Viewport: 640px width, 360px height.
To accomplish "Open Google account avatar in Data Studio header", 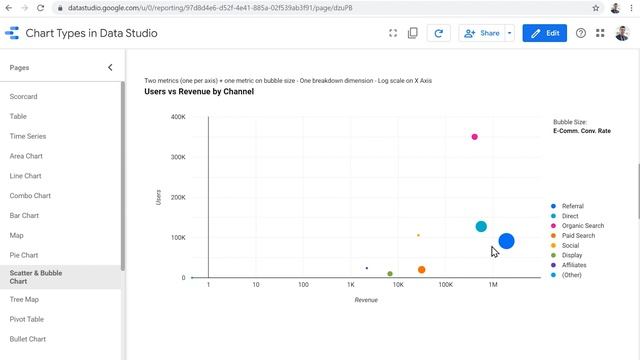I will click(x=622, y=33).
